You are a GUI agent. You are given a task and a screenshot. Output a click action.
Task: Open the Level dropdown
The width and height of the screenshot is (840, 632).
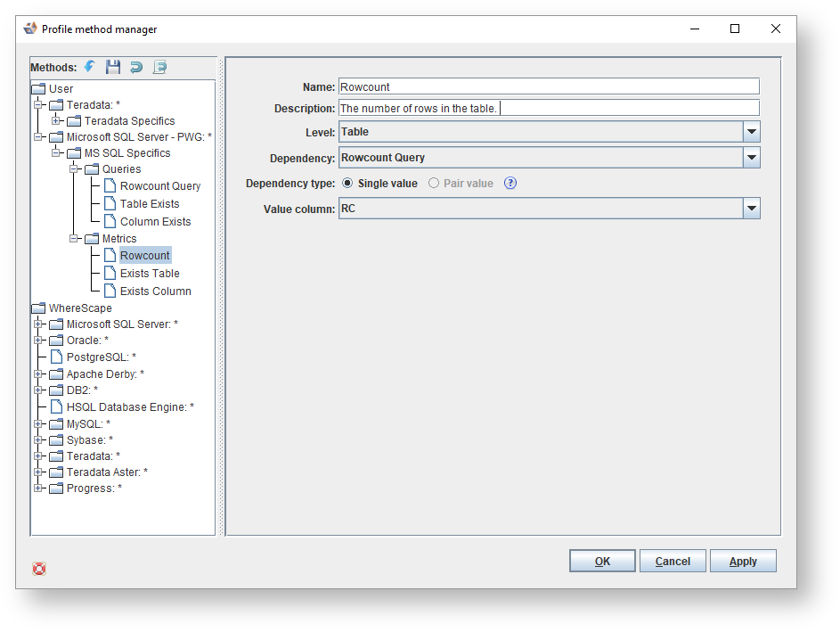[751, 132]
